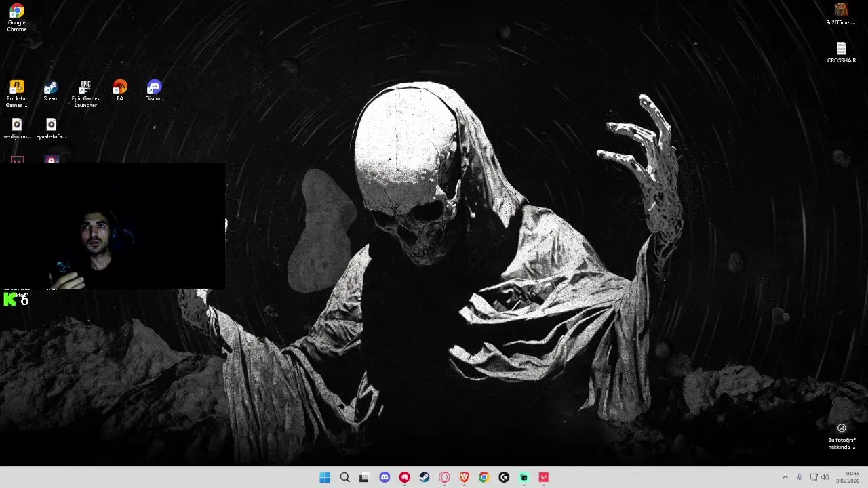
Task: Open network settings tray icon
Action: (814, 477)
